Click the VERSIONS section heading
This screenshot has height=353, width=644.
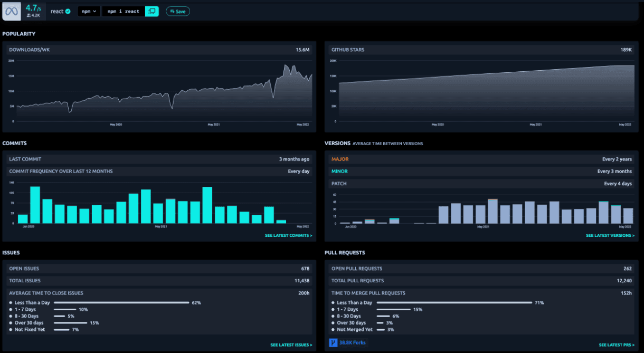point(337,143)
